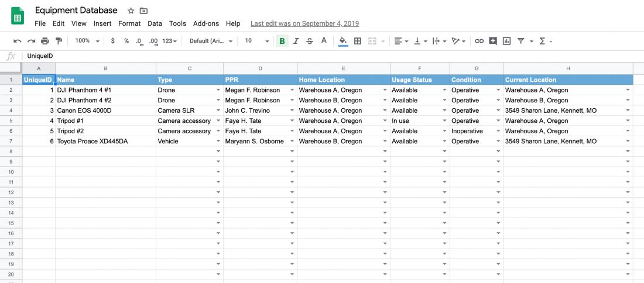Click the Equipment Database title

76,11
